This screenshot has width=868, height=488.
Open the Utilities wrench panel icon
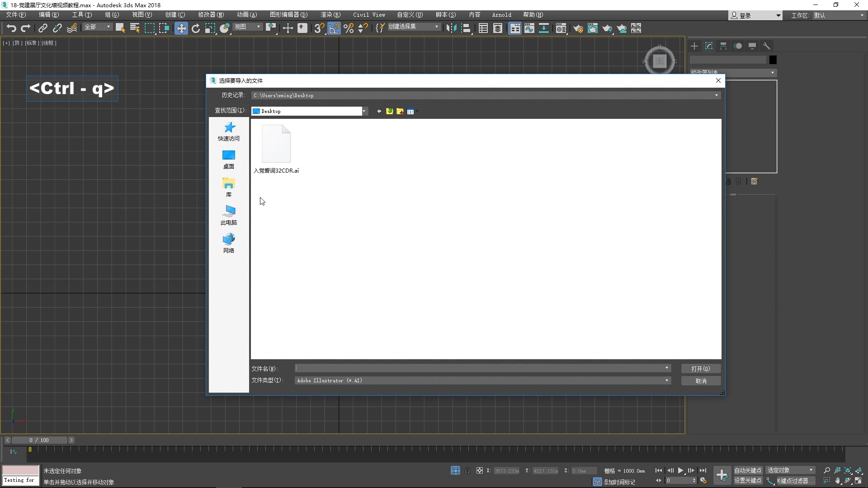click(x=767, y=46)
